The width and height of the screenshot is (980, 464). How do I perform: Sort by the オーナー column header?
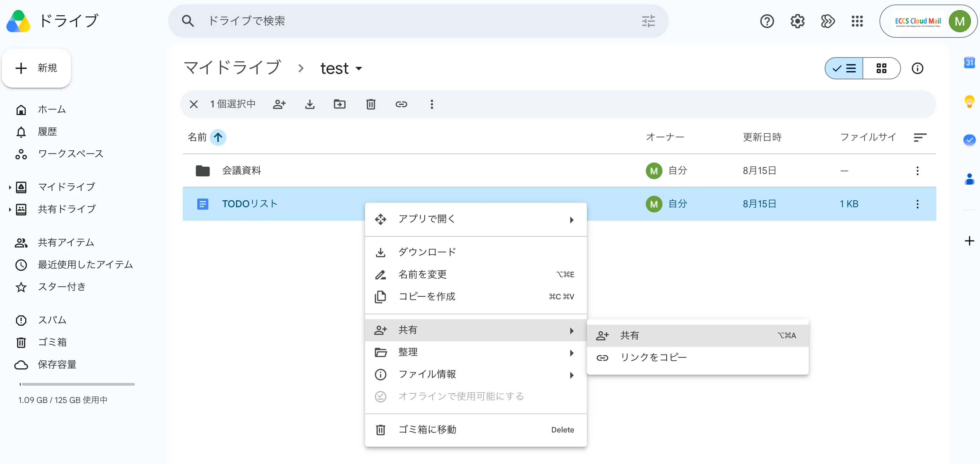pos(665,137)
